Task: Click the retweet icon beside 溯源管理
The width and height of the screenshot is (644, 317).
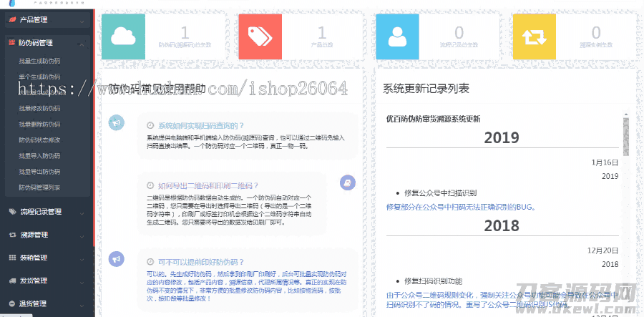Action: point(12,235)
